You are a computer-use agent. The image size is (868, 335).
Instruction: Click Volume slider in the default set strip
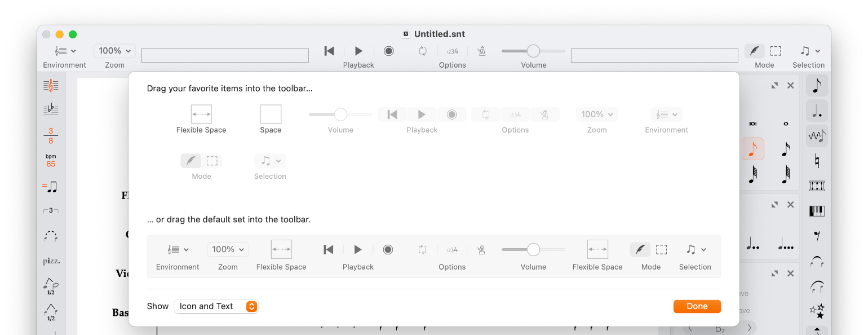[x=533, y=249]
